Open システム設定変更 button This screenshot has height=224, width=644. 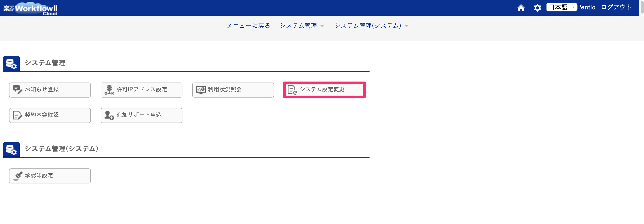(x=324, y=90)
